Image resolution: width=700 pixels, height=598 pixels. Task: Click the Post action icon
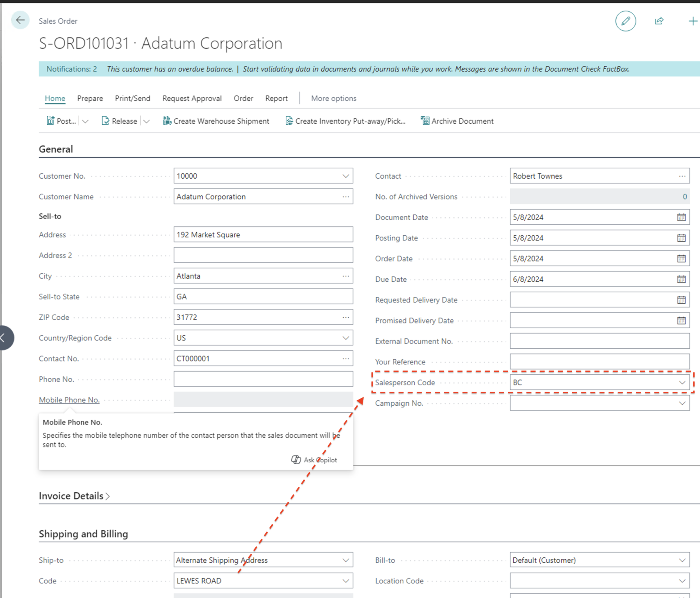pyautogui.click(x=51, y=121)
